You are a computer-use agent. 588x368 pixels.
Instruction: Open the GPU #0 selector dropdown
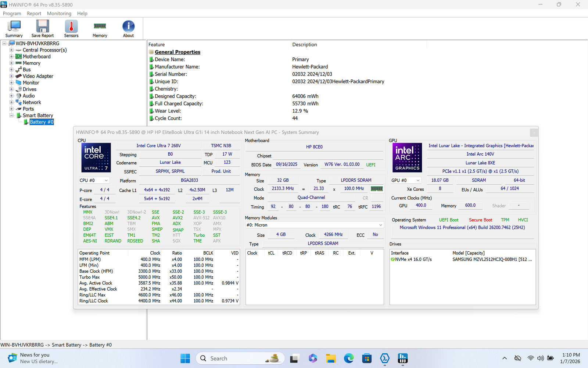406,180
